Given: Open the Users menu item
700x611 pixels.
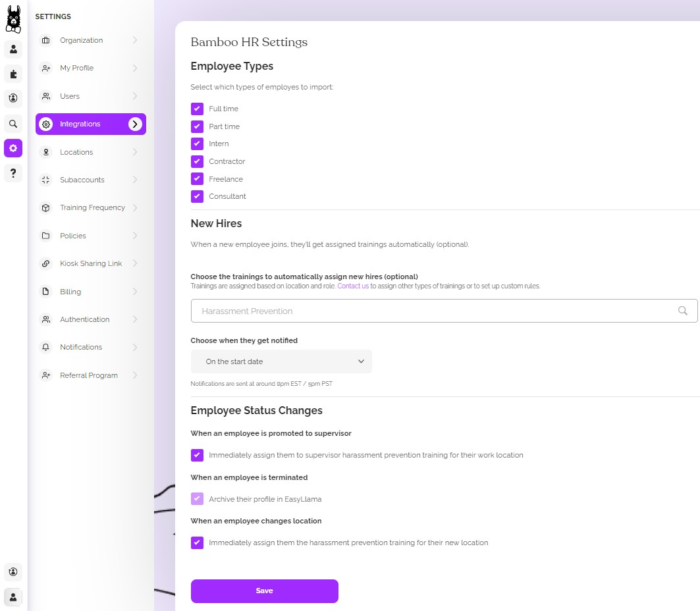Looking at the screenshot, I should point(91,96).
